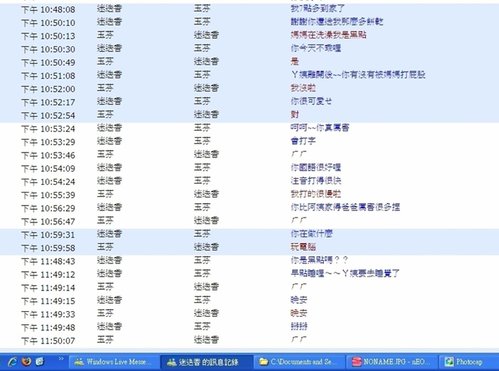Select the timestamp 下午 11:49:12
Viewport: 499px width, 371px height.
click(x=48, y=275)
